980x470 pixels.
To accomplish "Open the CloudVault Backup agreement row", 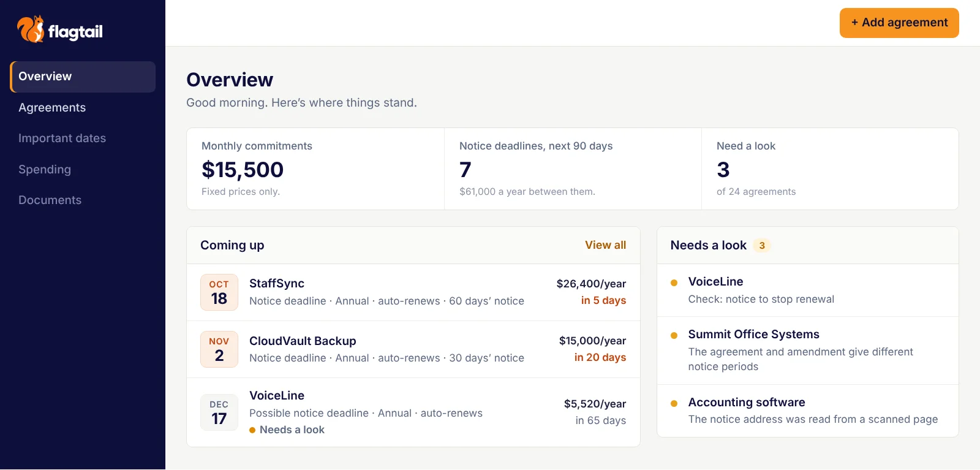I will (413, 349).
